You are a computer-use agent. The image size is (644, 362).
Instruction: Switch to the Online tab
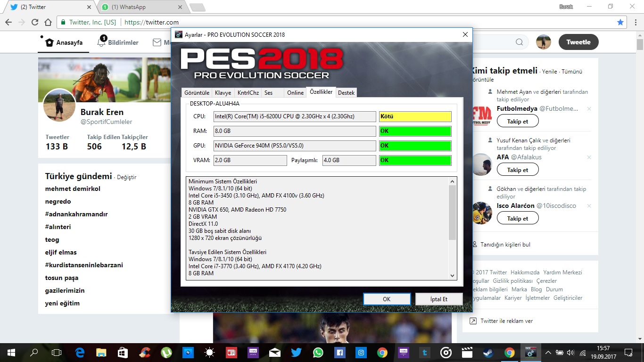pyautogui.click(x=296, y=93)
